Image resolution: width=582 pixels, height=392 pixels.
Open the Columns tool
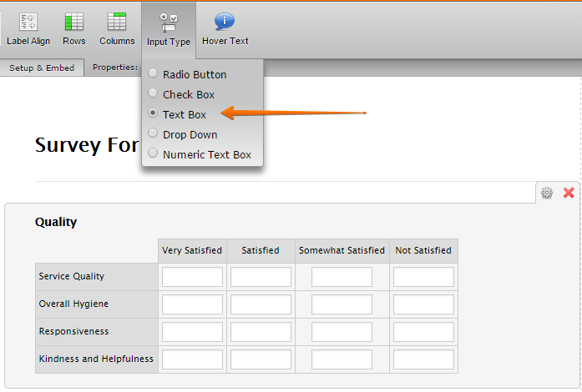pos(117,24)
